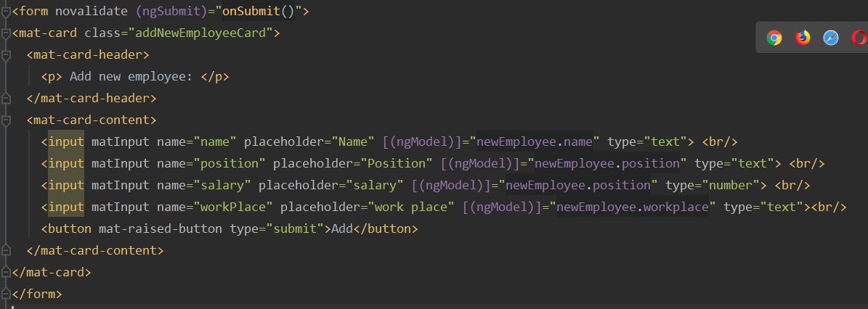Click fold marker at closing mat-card tag
This screenshot has width=868, height=309.
point(6,272)
